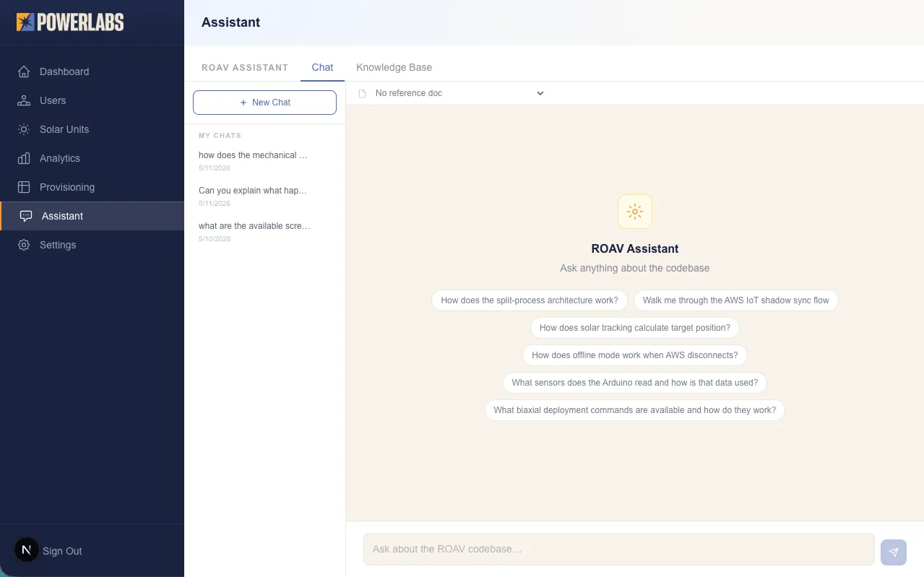Click the Assistant chat bubble icon
The height and width of the screenshot is (577, 924).
pyautogui.click(x=26, y=216)
